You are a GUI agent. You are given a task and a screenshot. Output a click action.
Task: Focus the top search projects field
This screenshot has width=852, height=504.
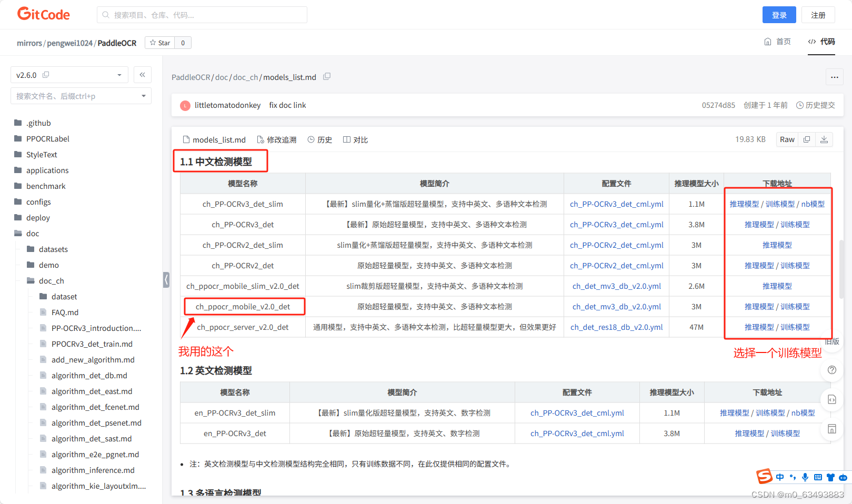click(x=202, y=15)
